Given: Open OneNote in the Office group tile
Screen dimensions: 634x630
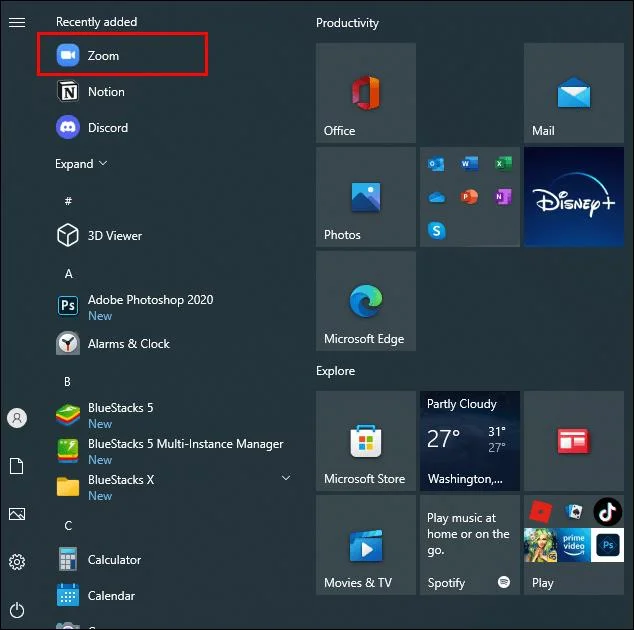Looking at the screenshot, I should [x=503, y=197].
